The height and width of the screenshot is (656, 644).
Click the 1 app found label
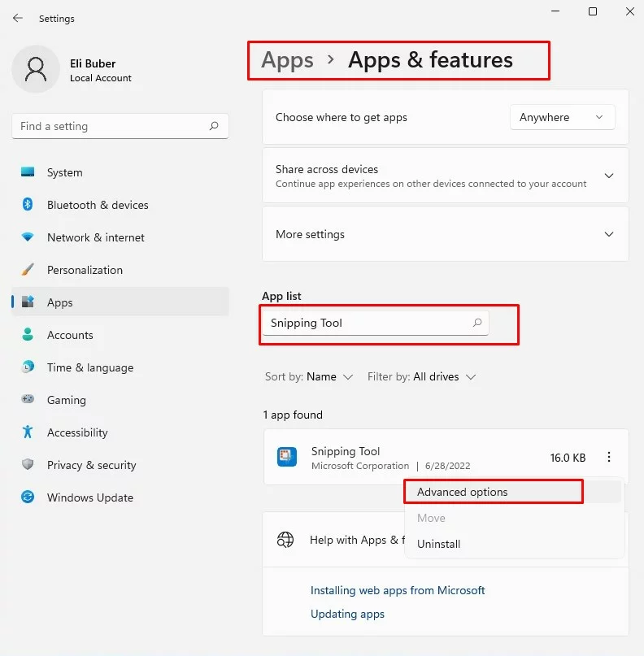(x=293, y=415)
